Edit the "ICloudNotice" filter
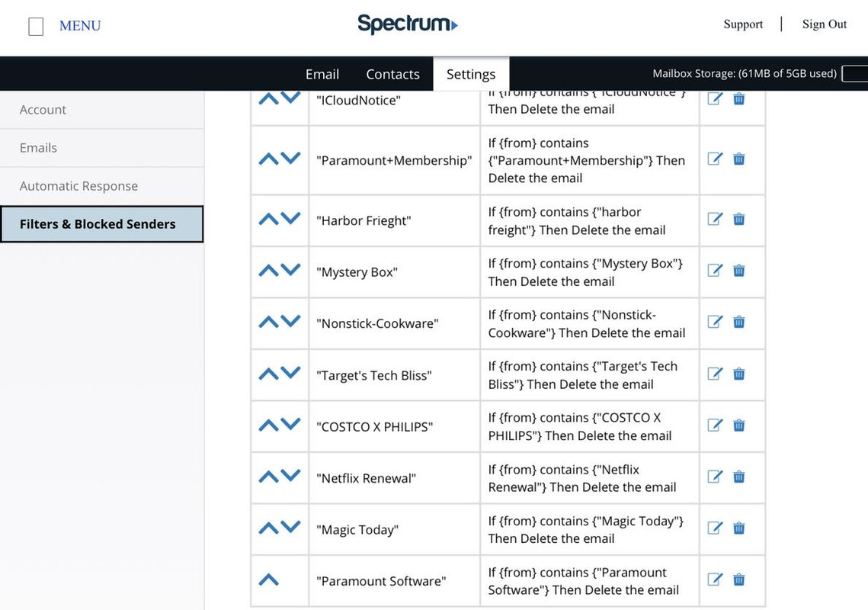The height and width of the screenshot is (610, 868). point(715,98)
